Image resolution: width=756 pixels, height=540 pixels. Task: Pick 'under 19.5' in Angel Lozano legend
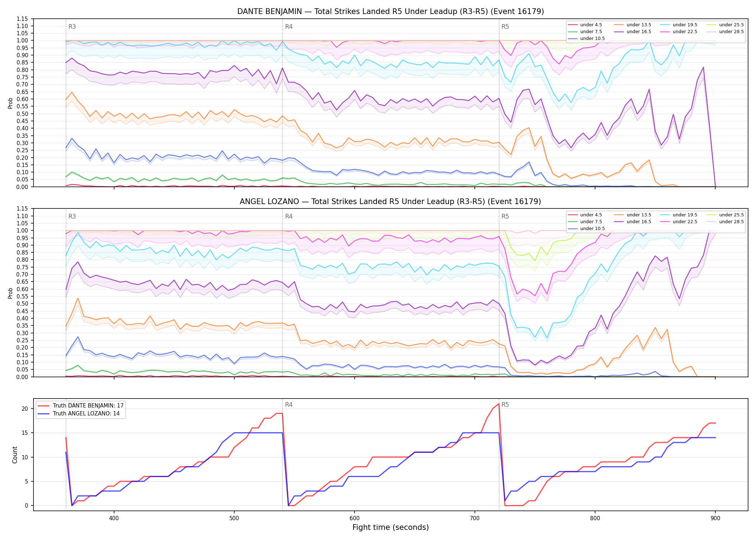pyautogui.click(x=679, y=215)
